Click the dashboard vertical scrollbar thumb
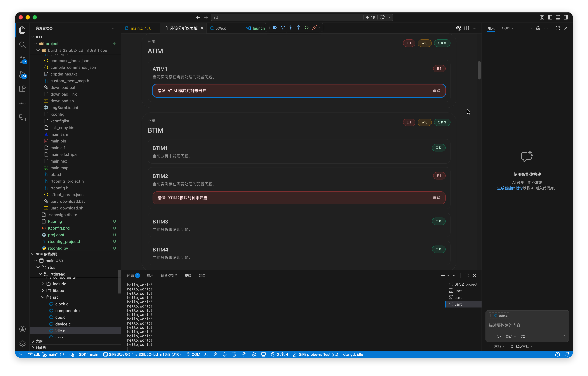Image resolution: width=588 pixels, height=376 pixels. click(479, 70)
